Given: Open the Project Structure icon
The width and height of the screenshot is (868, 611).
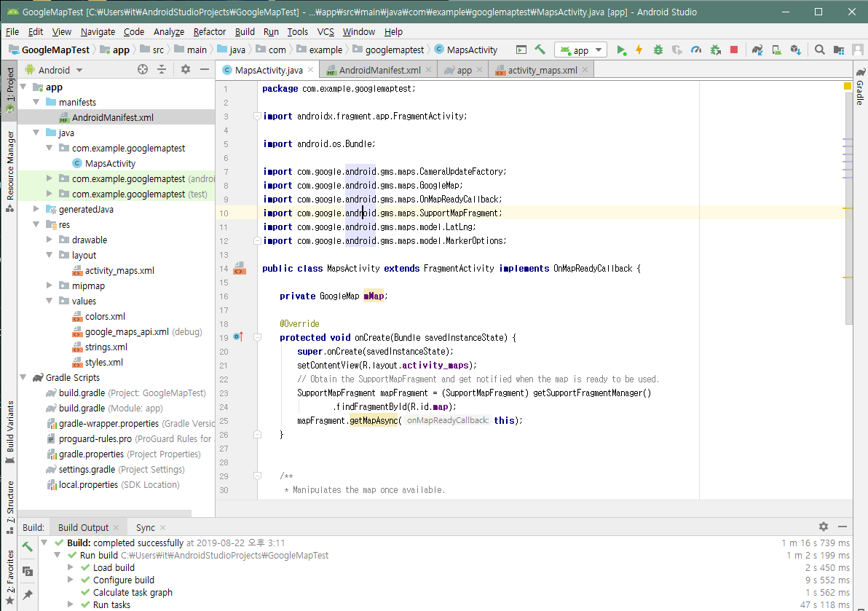Looking at the screenshot, I should (839, 50).
